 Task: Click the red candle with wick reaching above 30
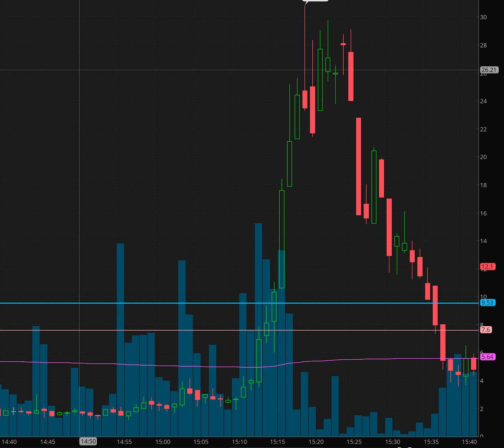(305, 99)
